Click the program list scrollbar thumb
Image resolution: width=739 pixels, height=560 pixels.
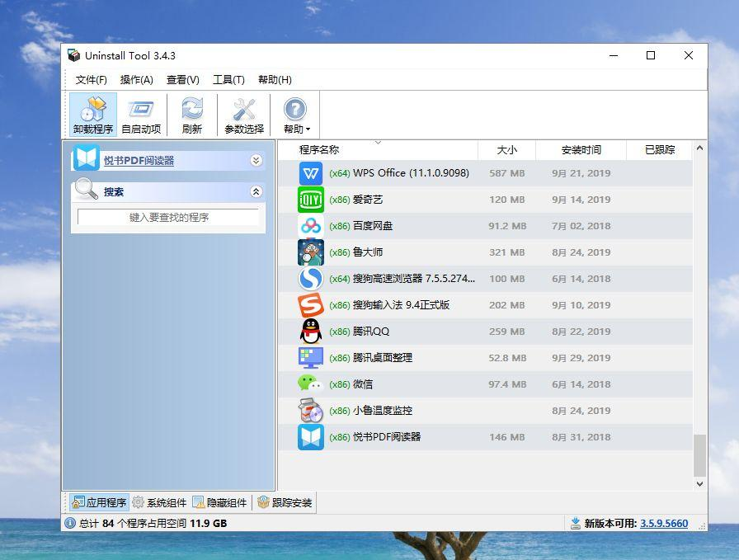(x=699, y=455)
